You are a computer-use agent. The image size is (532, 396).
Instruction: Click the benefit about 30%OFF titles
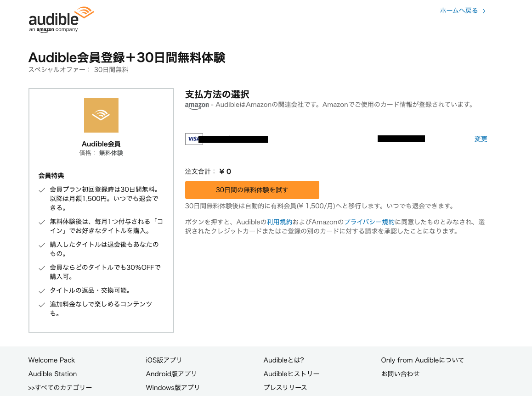[105, 272]
